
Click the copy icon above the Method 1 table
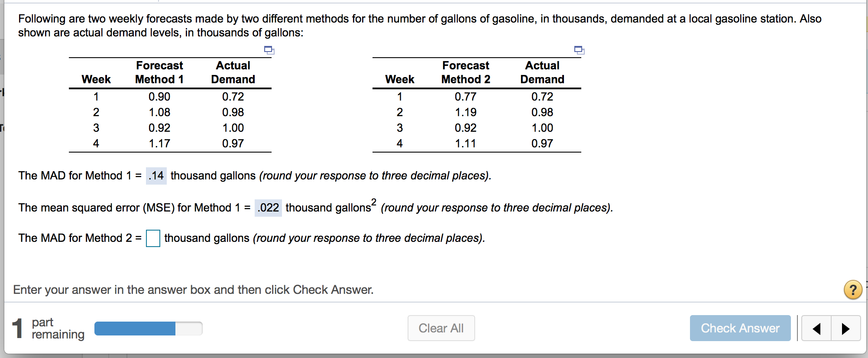point(269,50)
